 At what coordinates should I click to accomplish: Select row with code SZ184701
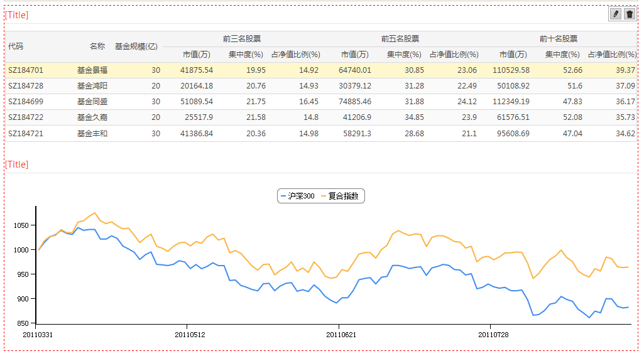[x=26, y=70]
